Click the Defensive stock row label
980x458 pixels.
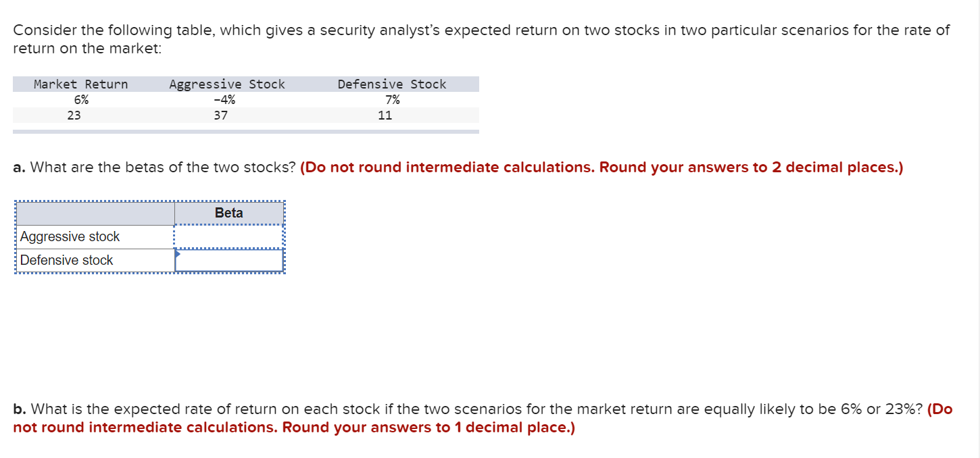click(67, 260)
